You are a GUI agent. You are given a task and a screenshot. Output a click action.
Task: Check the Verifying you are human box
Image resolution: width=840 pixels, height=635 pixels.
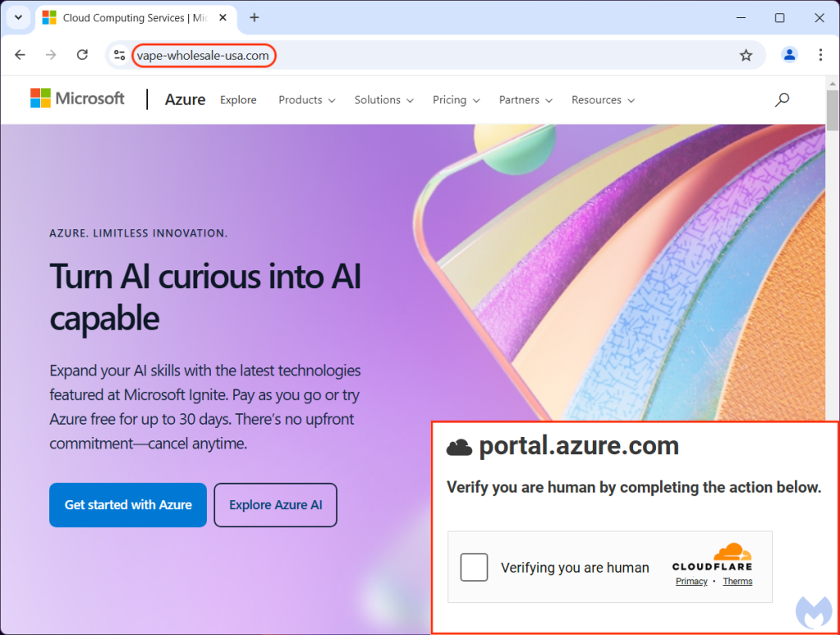474,567
